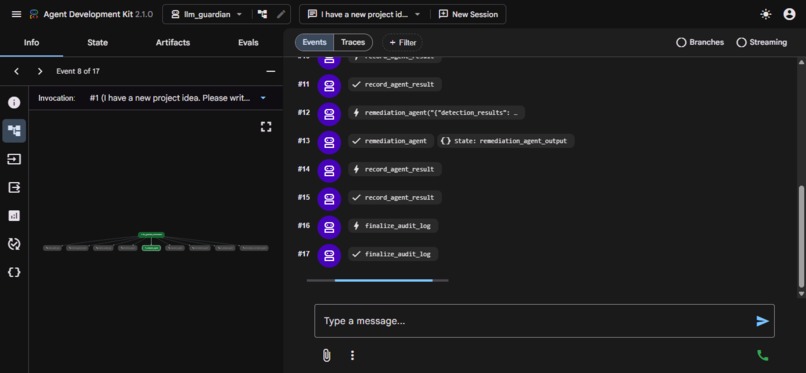Screen dimensions: 806x373
Task: Open event #17 finalize_audit_log result chip
Action: 393,254
